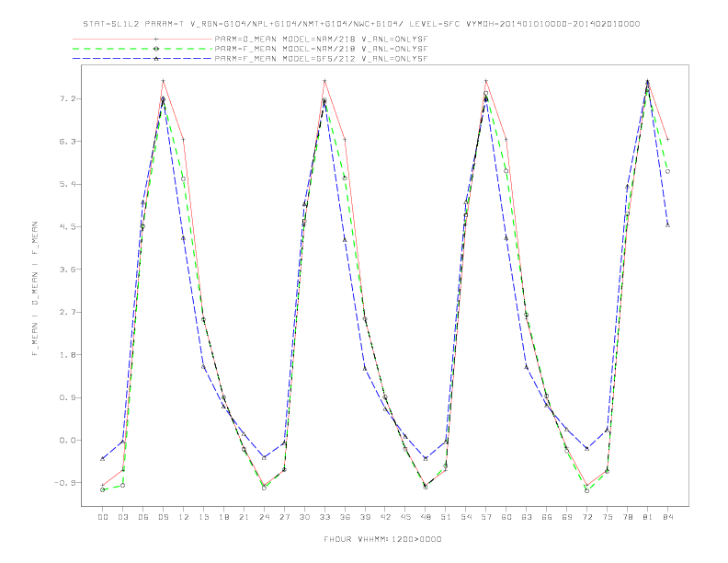The width and height of the screenshot is (728, 563).
Task: Click the x-axis hour label 39
Action: (x=365, y=517)
